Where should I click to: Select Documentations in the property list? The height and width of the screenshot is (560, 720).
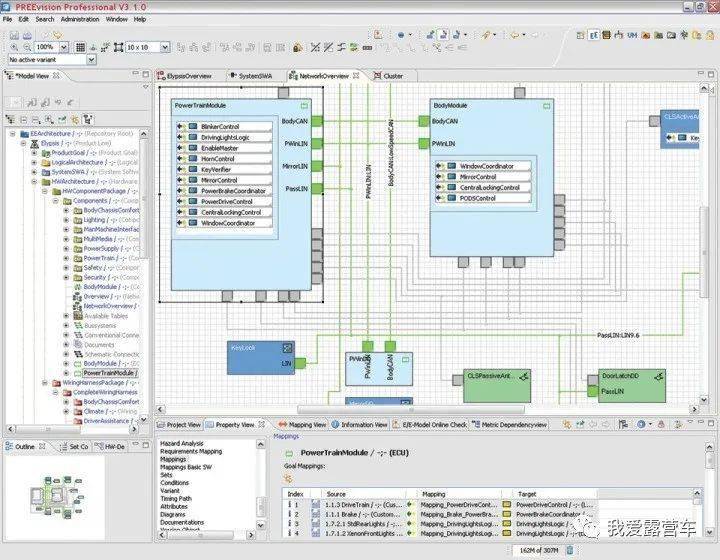pyautogui.click(x=182, y=522)
